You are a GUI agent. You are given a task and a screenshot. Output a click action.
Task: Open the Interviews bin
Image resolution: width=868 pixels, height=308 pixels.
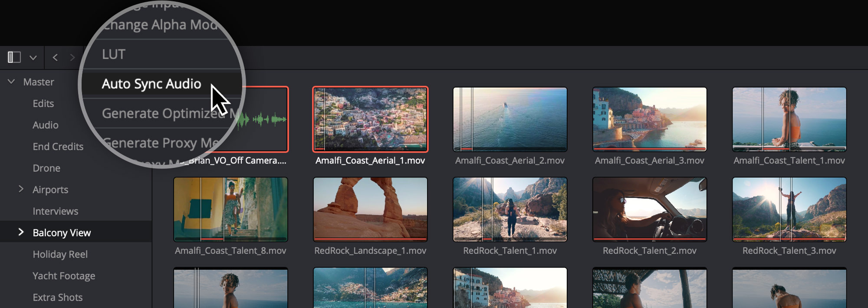[56, 211]
